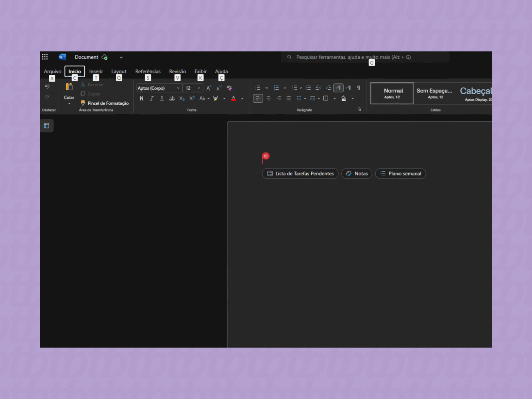
Task: Click the Word logo icon
Action: tap(62, 57)
